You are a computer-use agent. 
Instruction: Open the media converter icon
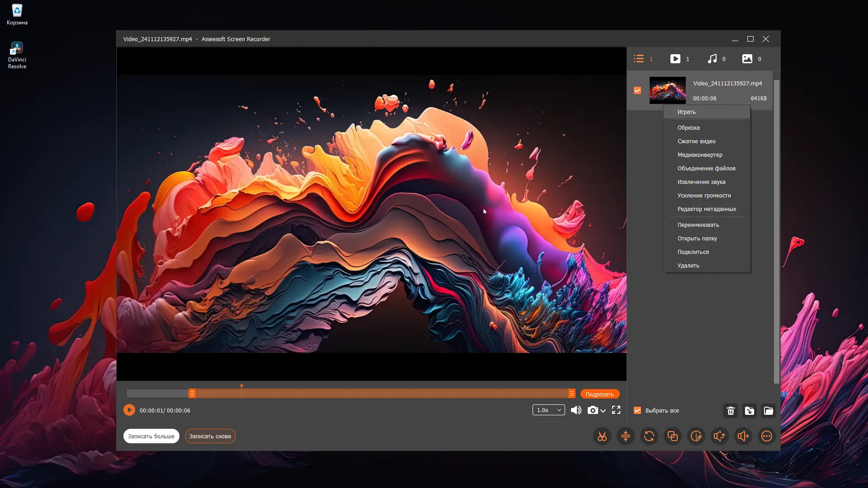649,436
